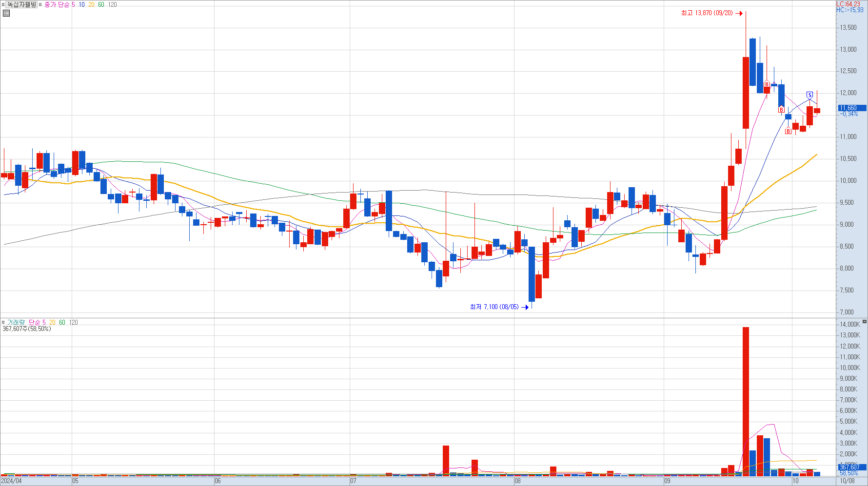Click the LC:64.23 readout
The width and height of the screenshot is (868, 486).
coord(848,4)
